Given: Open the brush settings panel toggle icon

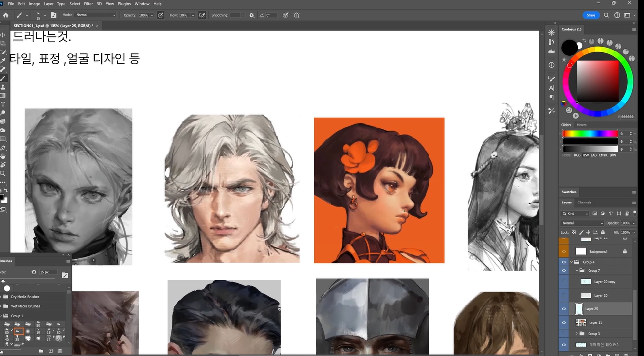Looking at the screenshot, I should 54,15.
